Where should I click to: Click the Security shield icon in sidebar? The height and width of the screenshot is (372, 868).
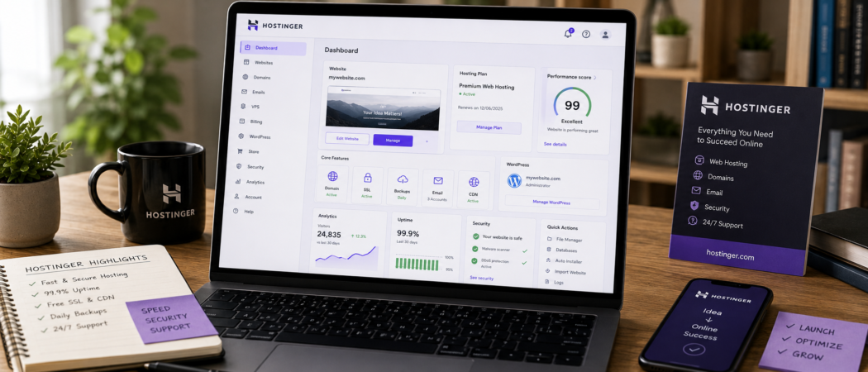pos(239,166)
